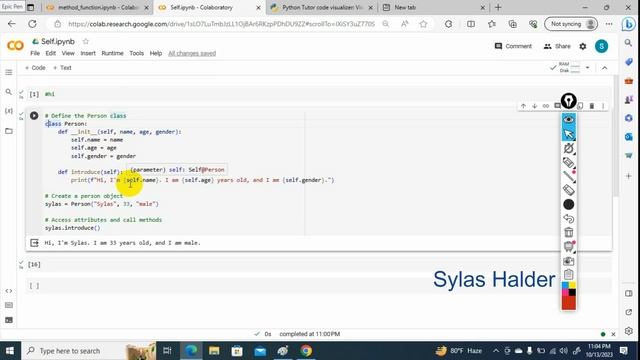Pick the red color in Epic Pen
The width and height of the screenshot is (640, 360).
tap(569, 303)
